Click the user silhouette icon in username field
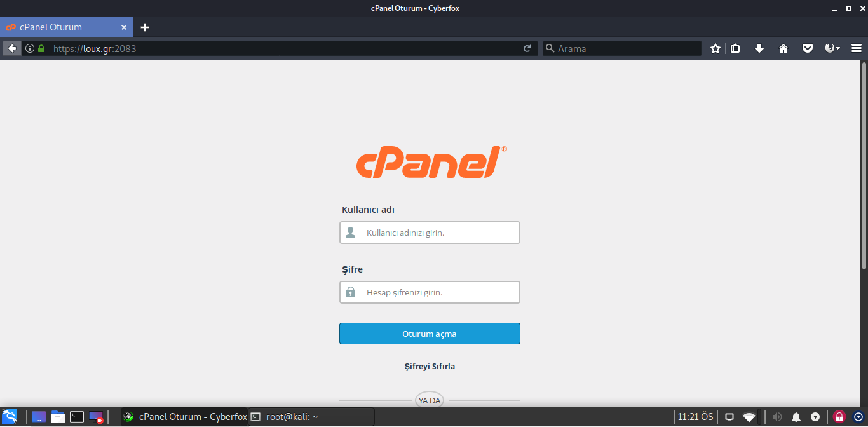The image size is (868, 427). pyautogui.click(x=350, y=233)
